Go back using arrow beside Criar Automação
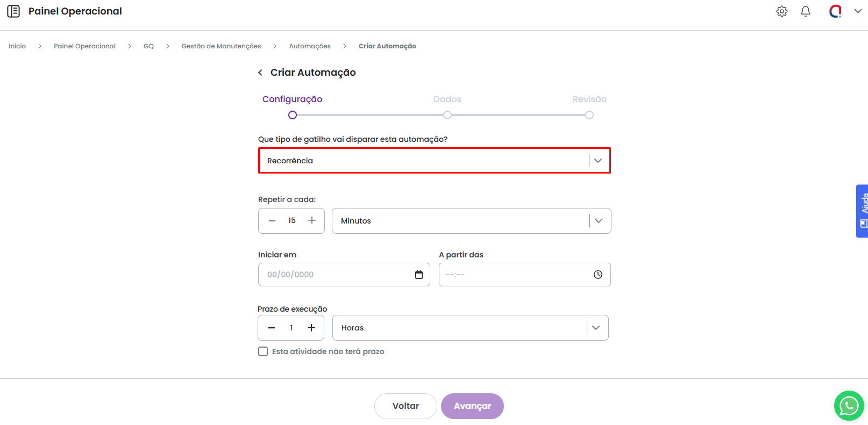 click(x=260, y=73)
